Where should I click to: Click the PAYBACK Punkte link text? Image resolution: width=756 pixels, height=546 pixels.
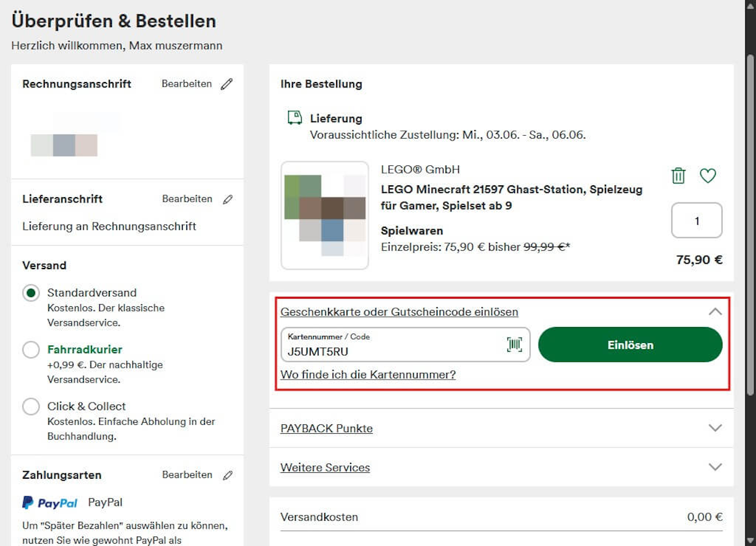pyautogui.click(x=327, y=428)
